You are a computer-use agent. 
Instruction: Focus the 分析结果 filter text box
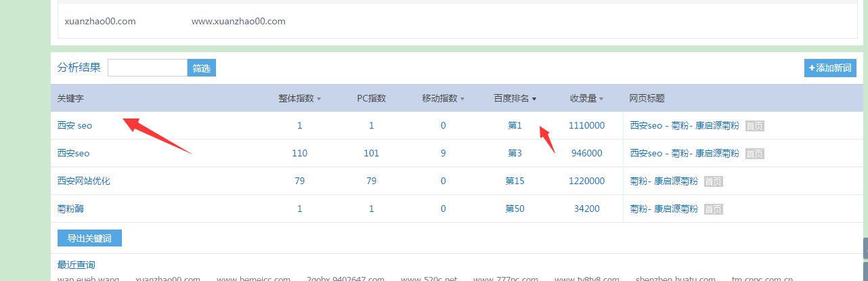point(147,68)
